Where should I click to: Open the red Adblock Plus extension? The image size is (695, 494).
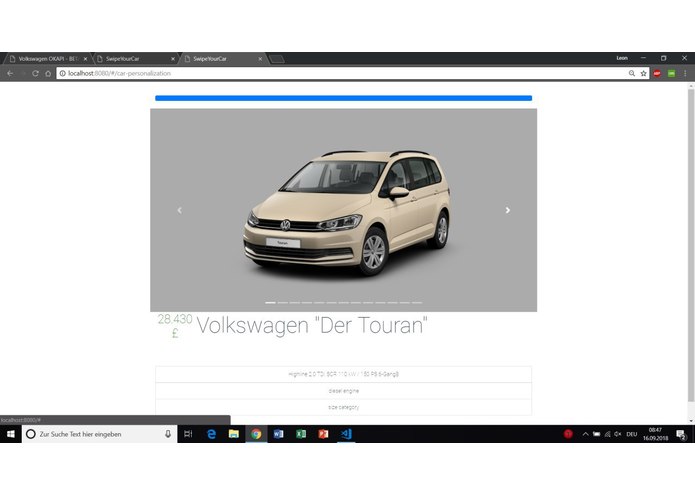[657, 74]
